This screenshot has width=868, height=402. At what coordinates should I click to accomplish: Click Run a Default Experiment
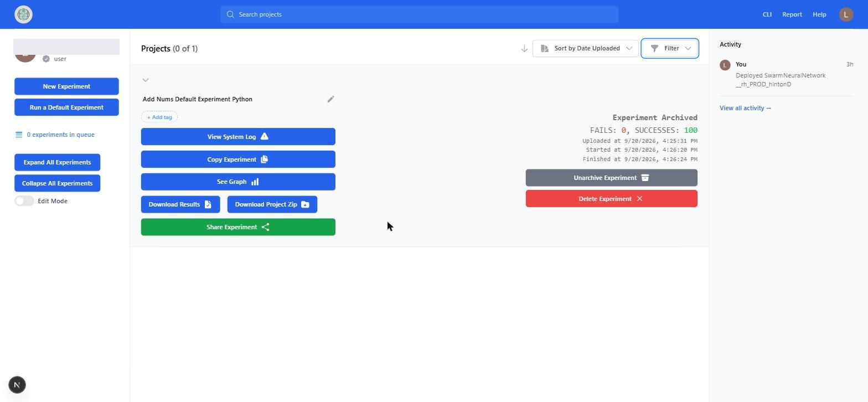66,107
